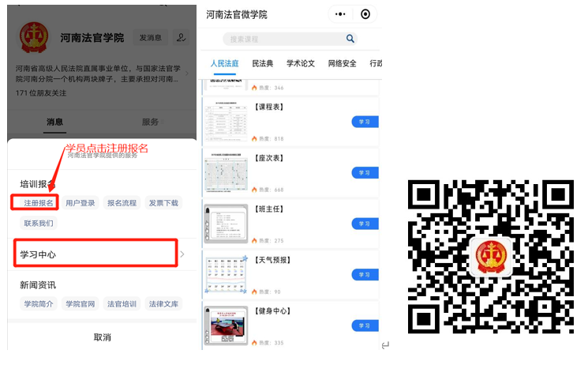Viewport: 588px width, 365px height.
Task: Click 学习 button for 【班主任】
Action: click(x=365, y=224)
